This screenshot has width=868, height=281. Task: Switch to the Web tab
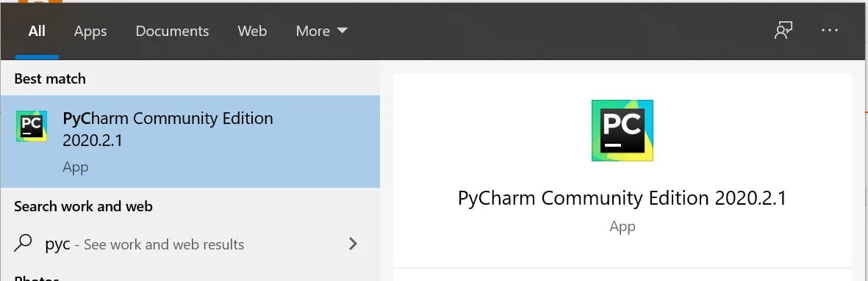pos(252,31)
